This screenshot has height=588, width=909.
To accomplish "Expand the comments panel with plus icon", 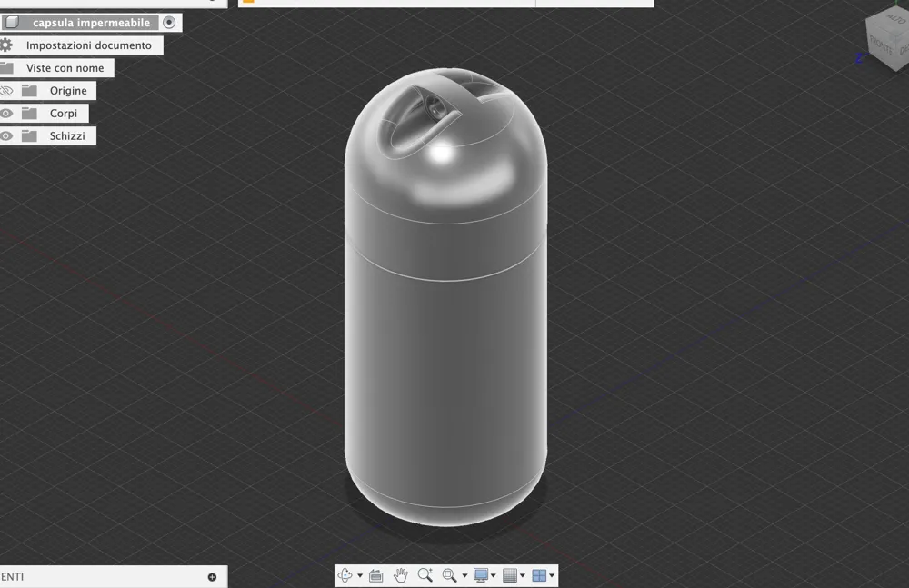I will click(x=212, y=577).
